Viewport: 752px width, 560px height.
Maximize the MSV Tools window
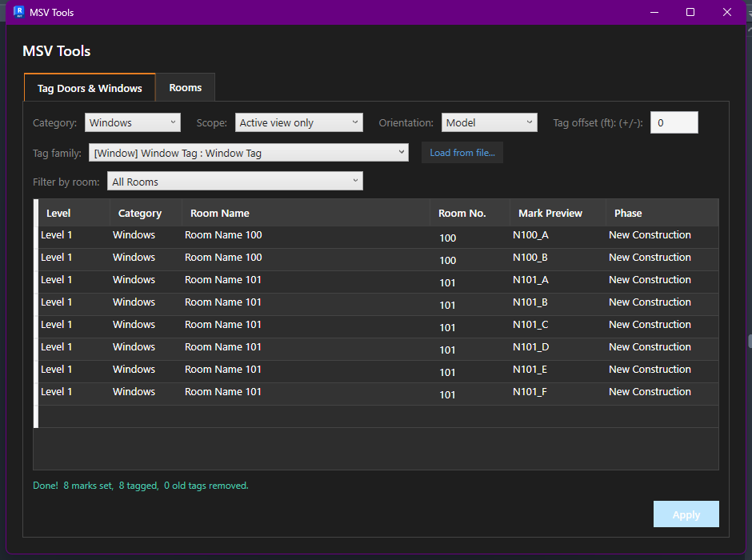coord(690,12)
